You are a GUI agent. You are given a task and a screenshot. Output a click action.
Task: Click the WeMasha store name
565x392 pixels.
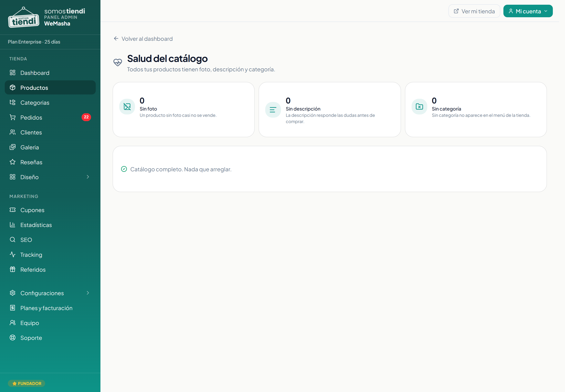click(x=57, y=24)
